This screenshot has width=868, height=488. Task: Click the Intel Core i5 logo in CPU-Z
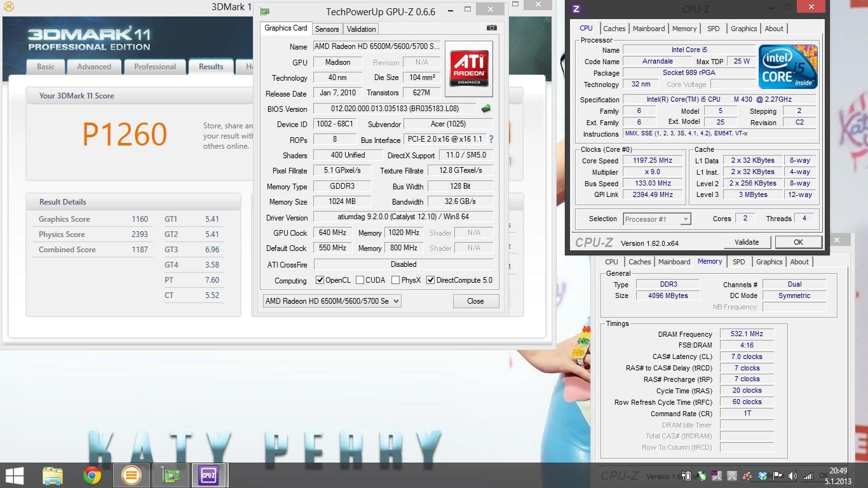788,67
